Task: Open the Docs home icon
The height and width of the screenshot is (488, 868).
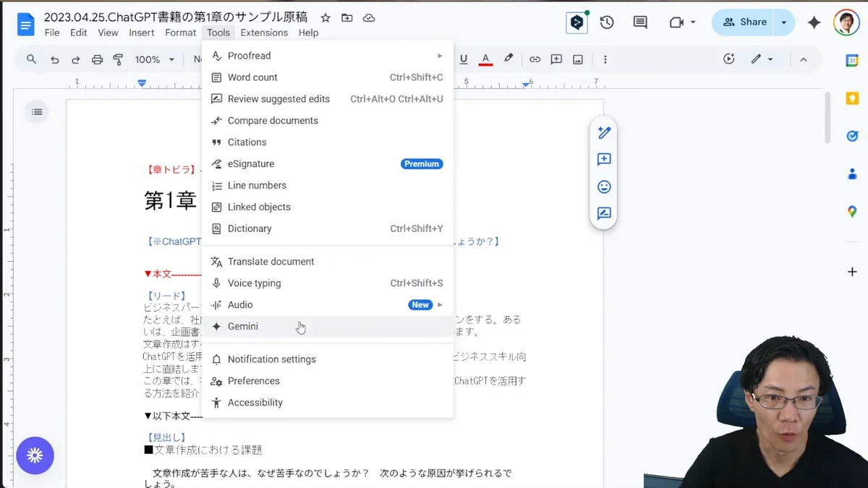Action: click(x=26, y=25)
